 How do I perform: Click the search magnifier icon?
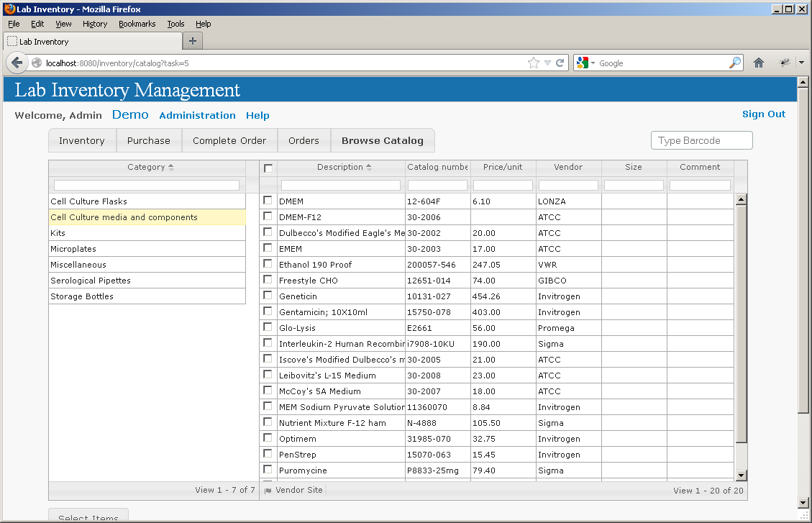[734, 63]
